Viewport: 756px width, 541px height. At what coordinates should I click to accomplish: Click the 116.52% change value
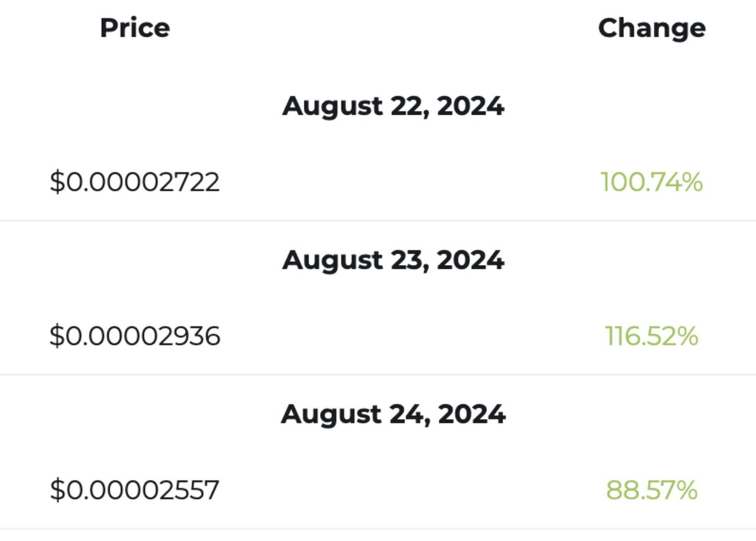651,336
